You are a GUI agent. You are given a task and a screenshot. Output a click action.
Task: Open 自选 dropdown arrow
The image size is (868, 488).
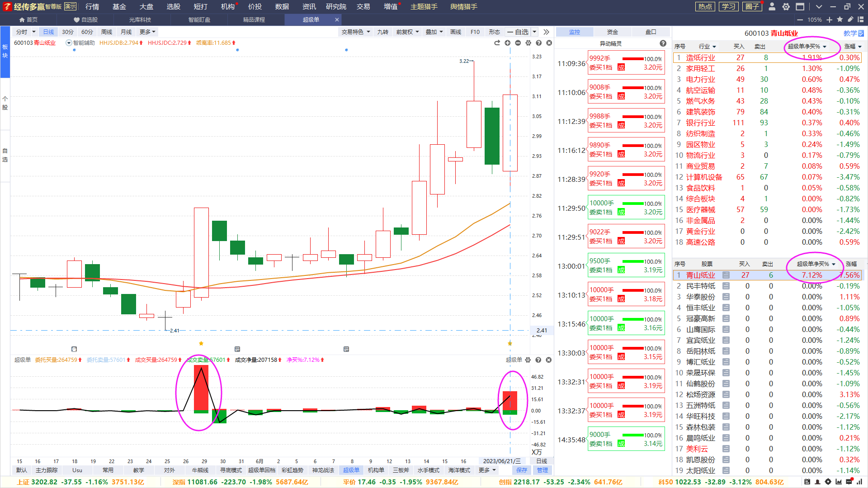point(534,32)
